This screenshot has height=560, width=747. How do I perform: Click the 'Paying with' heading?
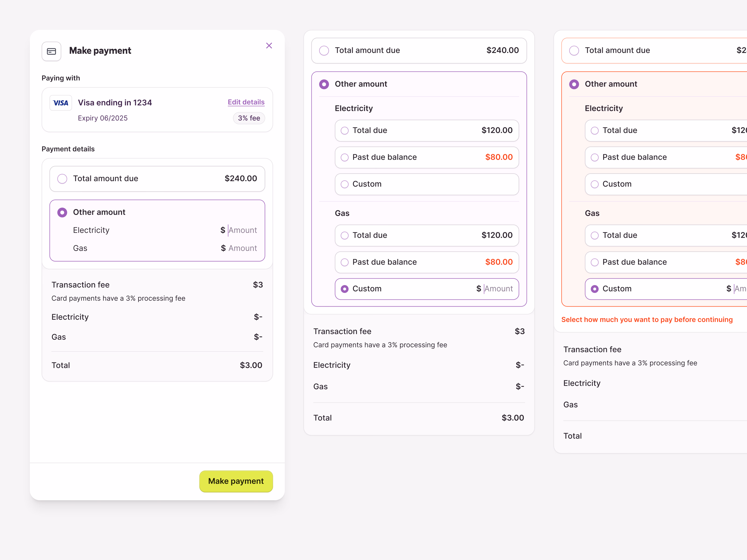click(x=61, y=78)
